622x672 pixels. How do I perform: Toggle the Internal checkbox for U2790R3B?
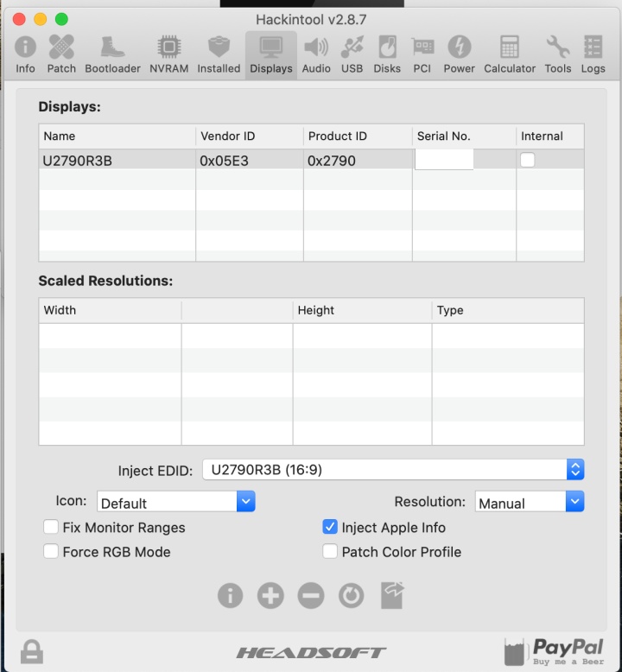[527, 160]
